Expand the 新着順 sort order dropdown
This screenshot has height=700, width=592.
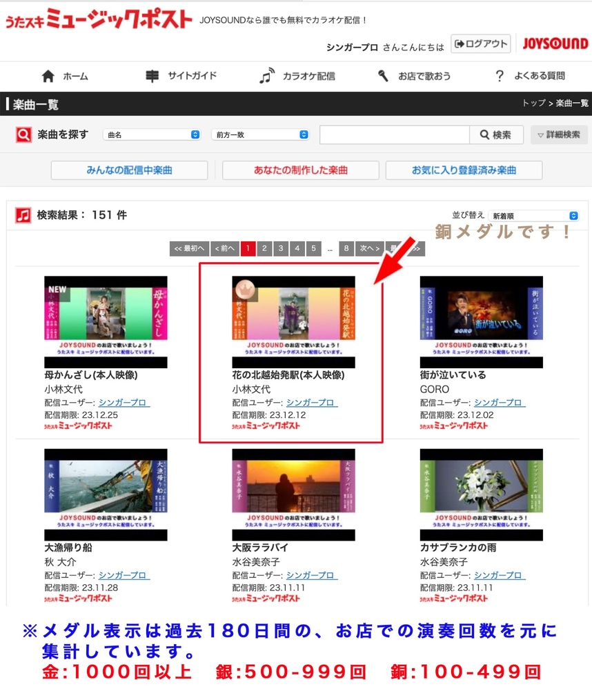click(533, 216)
